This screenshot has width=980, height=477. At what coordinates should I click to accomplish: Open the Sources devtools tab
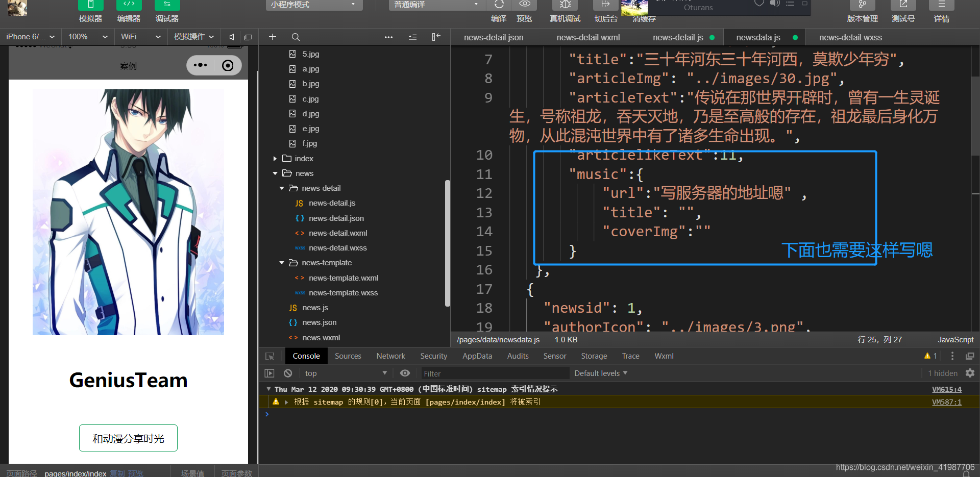coord(348,356)
